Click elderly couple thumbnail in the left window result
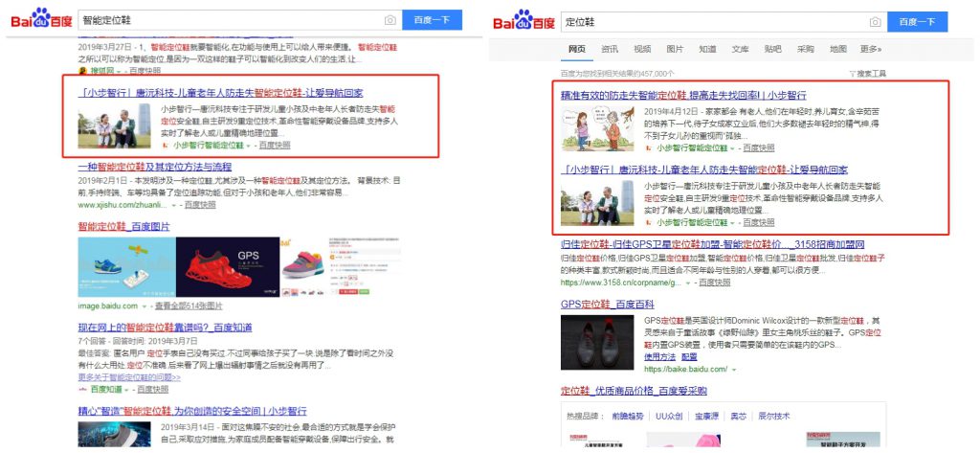Image resolution: width=980 pixels, height=453 pixels. tap(115, 125)
